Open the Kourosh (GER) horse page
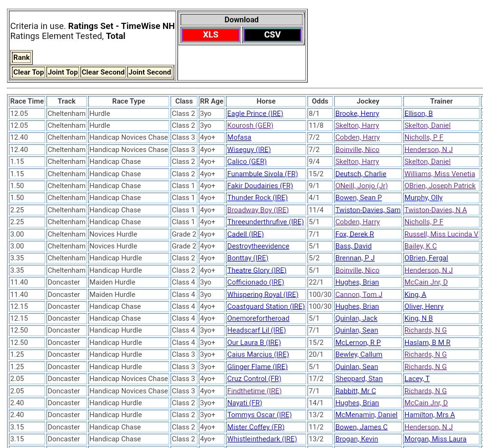This screenshot has height=448, width=483. 250,125
